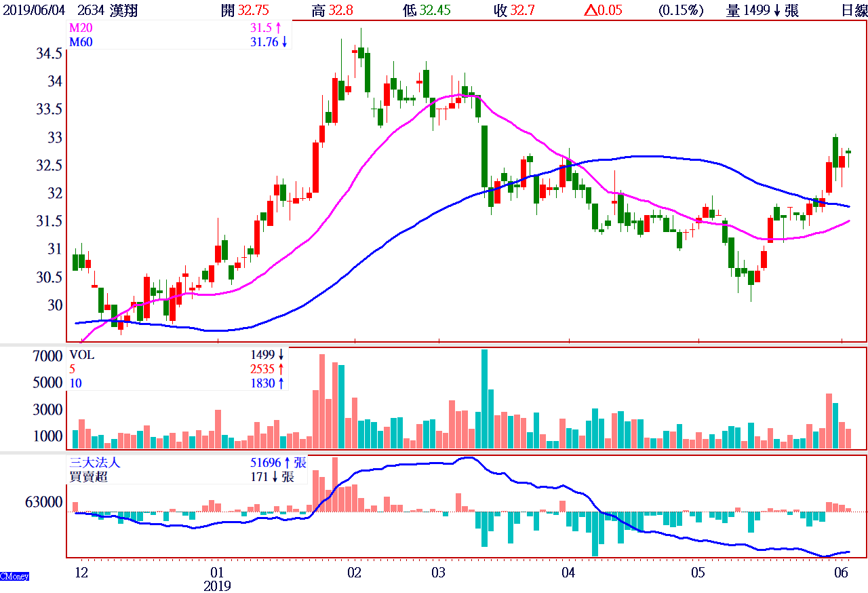Click the 03 month label on time axis
The height and width of the screenshot is (593, 868).
click(x=438, y=573)
